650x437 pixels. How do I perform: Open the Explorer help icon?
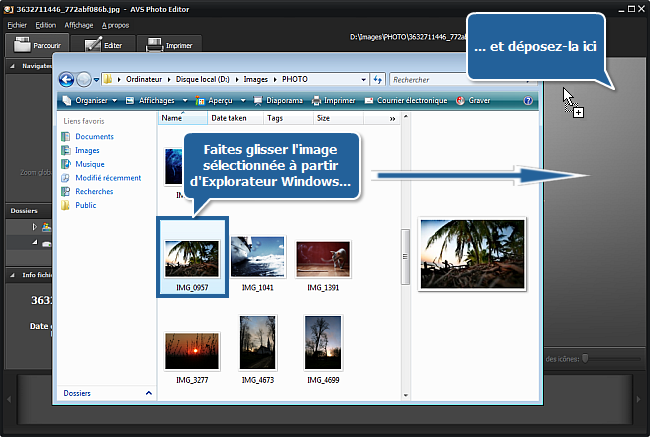[528, 100]
